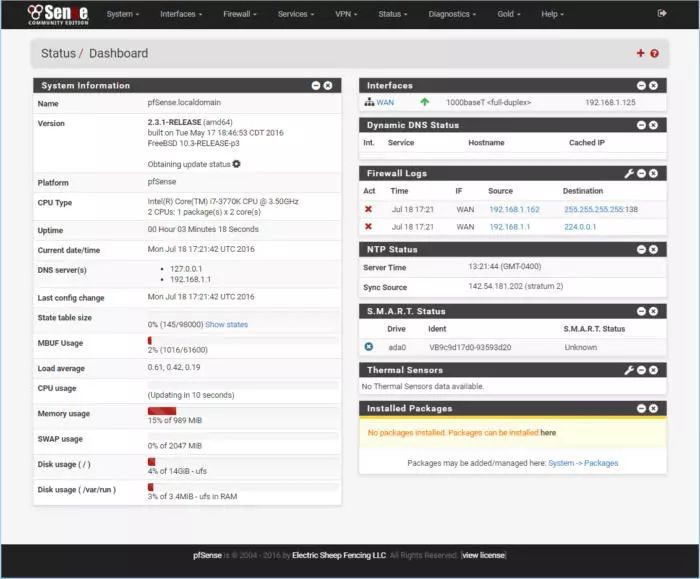Close the System Information widget

coord(328,85)
